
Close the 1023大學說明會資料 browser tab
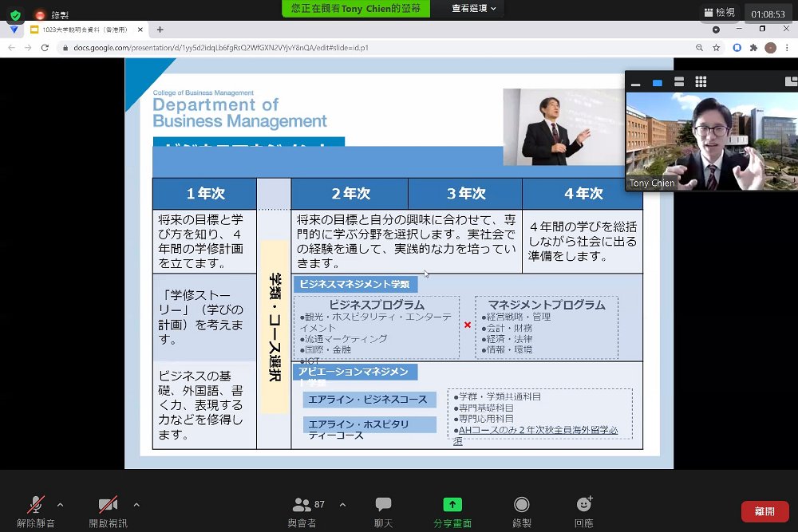pyautogui.click(x=140, y=30)
